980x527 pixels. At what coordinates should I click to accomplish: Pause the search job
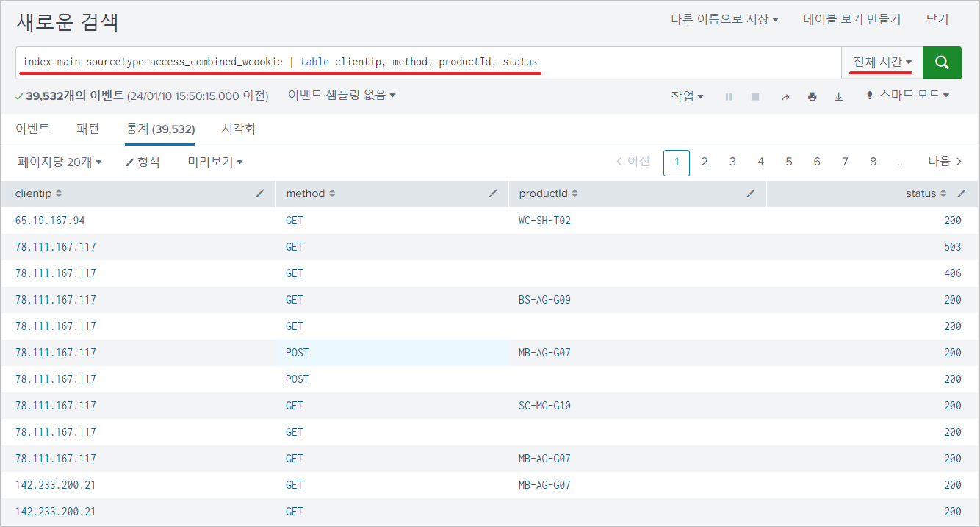click(729, 96)
